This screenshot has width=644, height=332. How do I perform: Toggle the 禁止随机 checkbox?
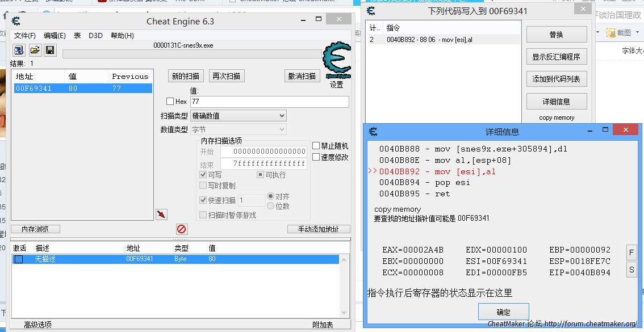316,146
